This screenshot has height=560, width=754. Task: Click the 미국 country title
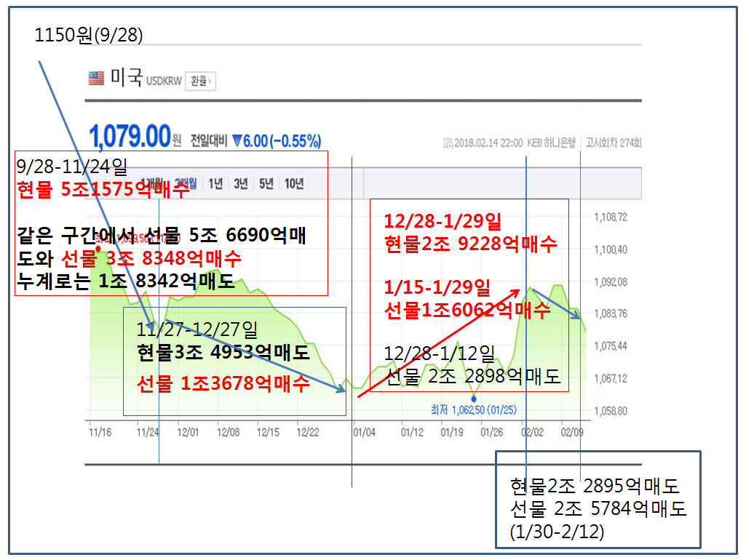pos(126,78)
